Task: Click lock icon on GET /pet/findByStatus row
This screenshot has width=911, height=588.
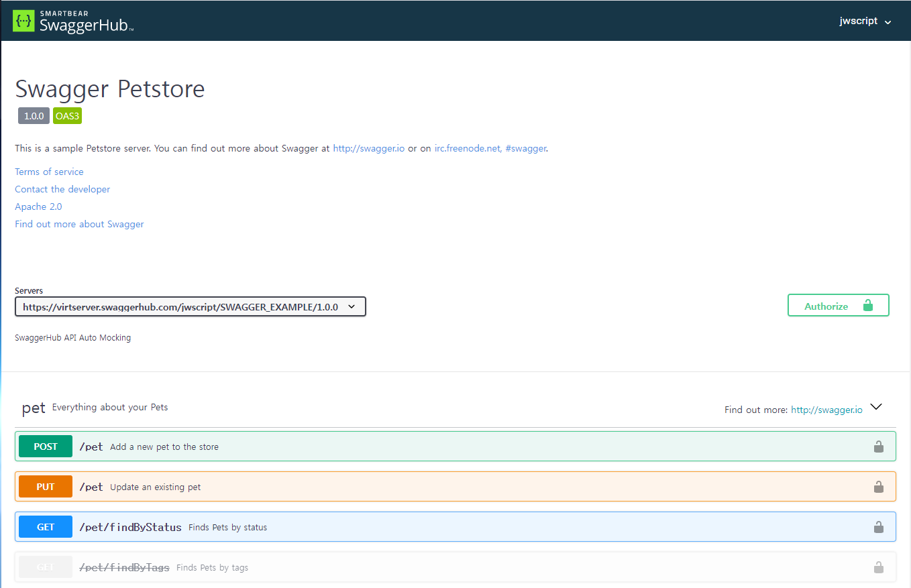Action: (878, 527)
